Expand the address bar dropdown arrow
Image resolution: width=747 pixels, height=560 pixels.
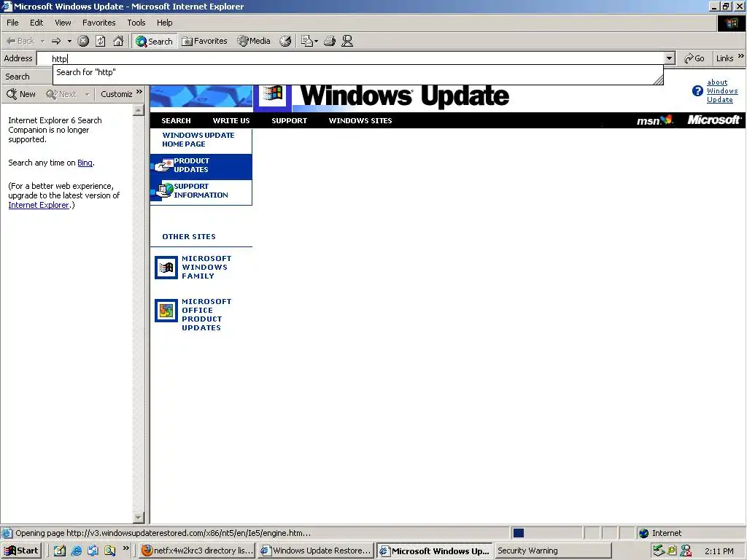pyautogui.click(x=670, y=58)
